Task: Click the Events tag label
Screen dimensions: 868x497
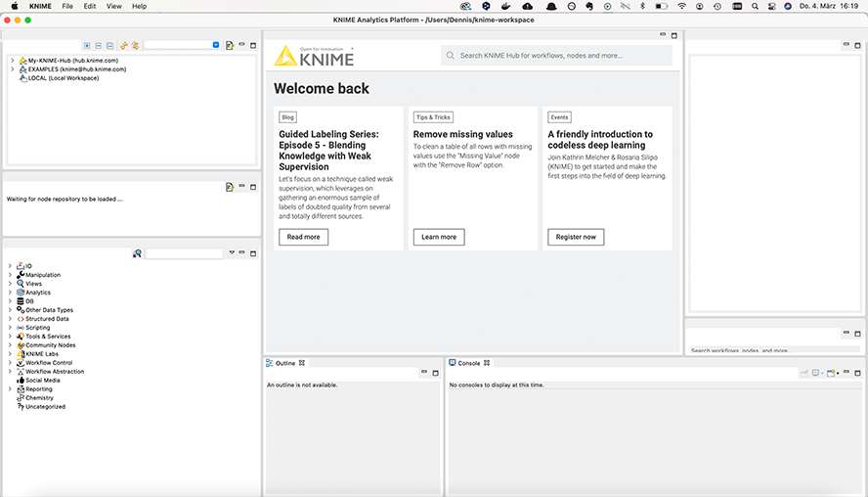Action: (559, 117)
